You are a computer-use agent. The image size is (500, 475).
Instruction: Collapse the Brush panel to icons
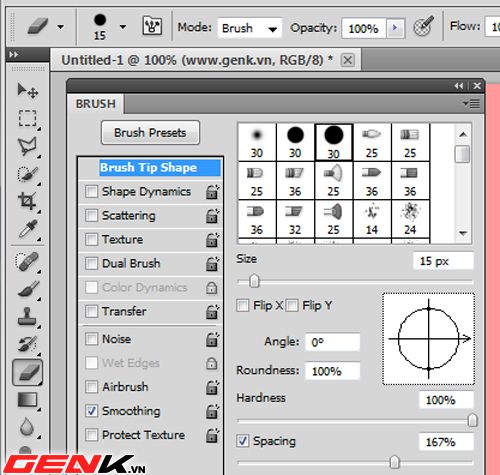point(459,86)
